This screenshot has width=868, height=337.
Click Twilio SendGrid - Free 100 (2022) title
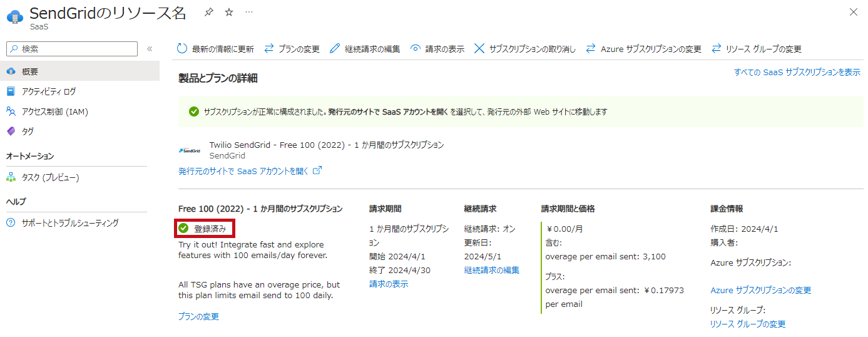(x=327, y=145)
